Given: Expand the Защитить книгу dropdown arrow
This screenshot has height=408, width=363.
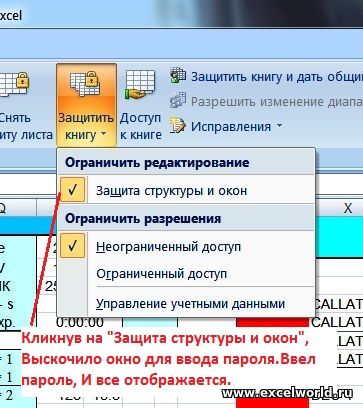Looking at the screenshot, I should tap(104, 134).
